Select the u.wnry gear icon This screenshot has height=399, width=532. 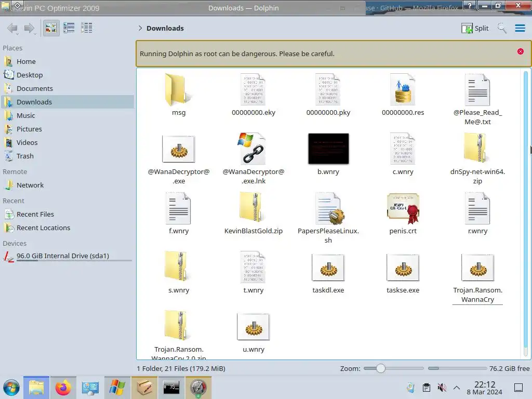click(x=254, y=327)
